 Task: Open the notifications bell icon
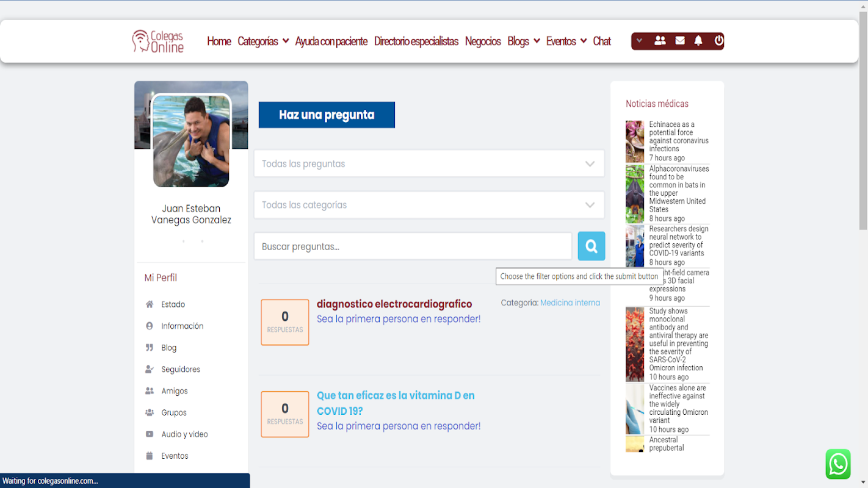(698, 40)
